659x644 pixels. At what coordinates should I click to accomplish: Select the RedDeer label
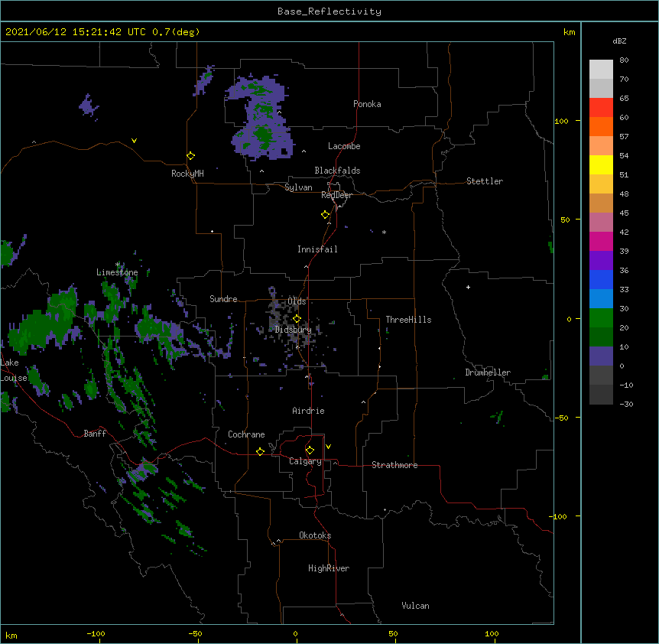[x=336, y=195]
